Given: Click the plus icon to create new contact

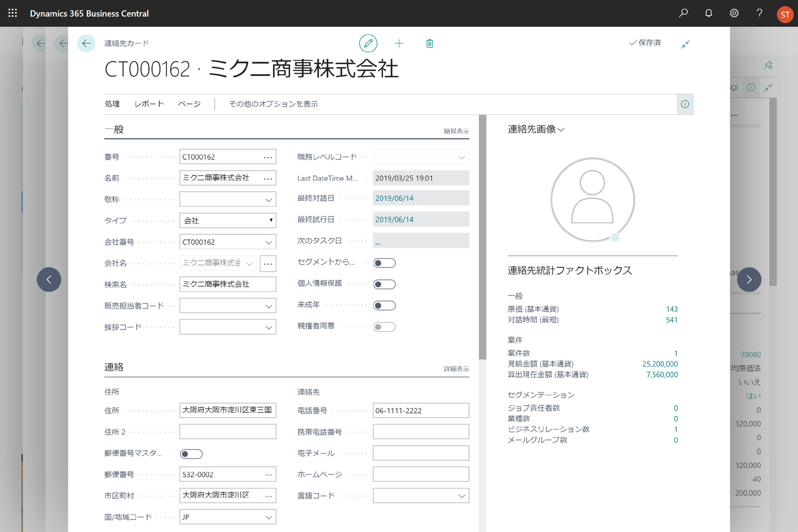Looking at the screenshot, I should pos(399,43).
